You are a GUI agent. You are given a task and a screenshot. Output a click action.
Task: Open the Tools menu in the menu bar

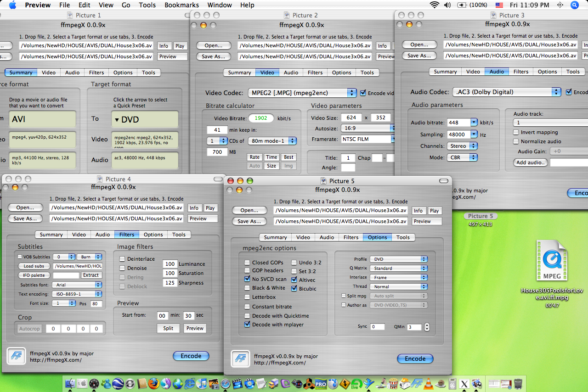[147, 5]
